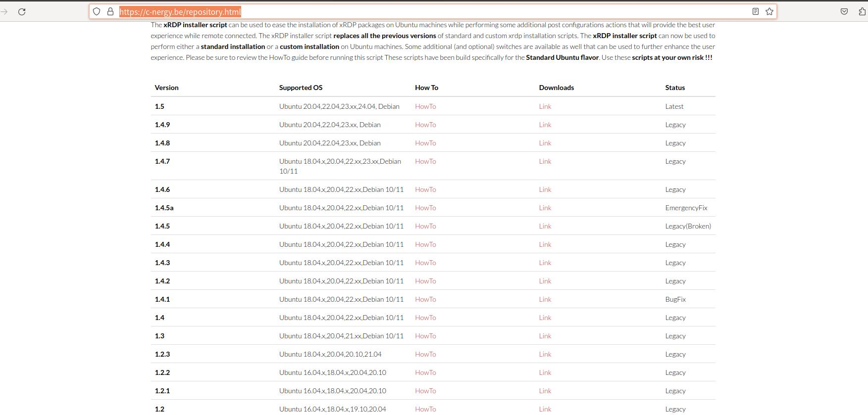The width and height of the screenshot is (868, 415).
Task: Open HowTo for version 1.4.7
Action: click(x=425, y=161)
